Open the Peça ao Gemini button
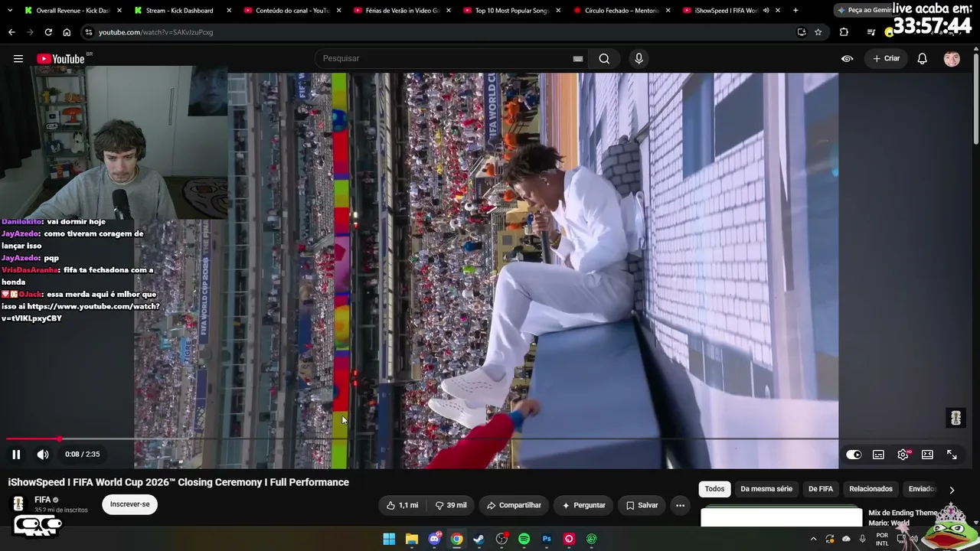The height and width of the screenshot is (551, 980). coord(864,11)
